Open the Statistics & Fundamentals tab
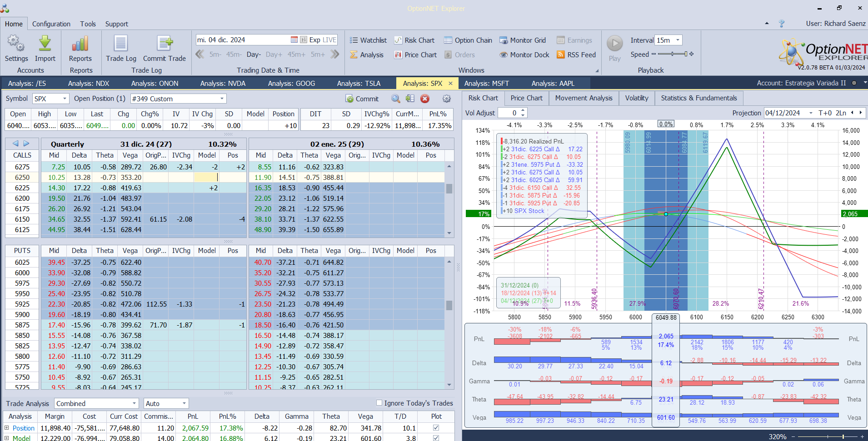This screenshot has height=441, width=868. [x=699, y=98]
